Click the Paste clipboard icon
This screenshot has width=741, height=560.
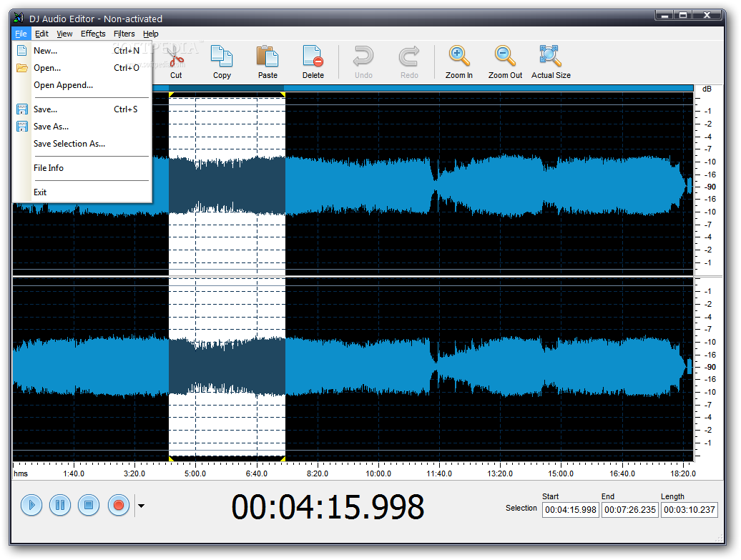pos(268,62)
